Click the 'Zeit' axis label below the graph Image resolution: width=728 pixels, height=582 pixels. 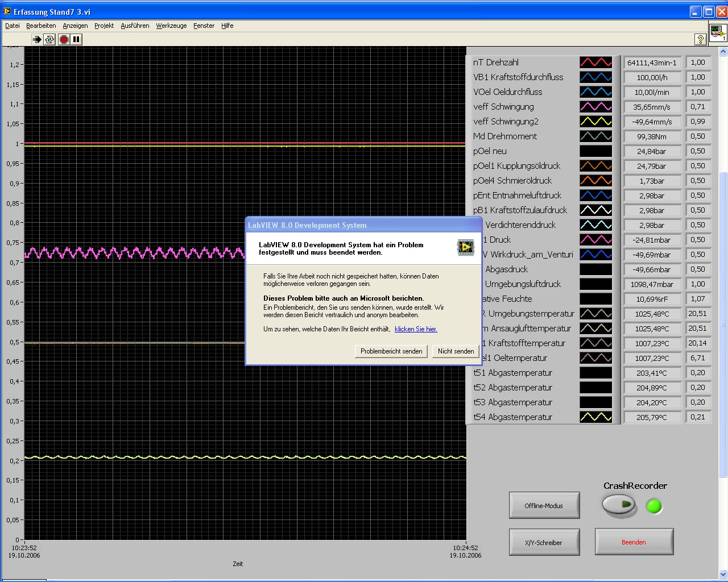tap(238, 564)
